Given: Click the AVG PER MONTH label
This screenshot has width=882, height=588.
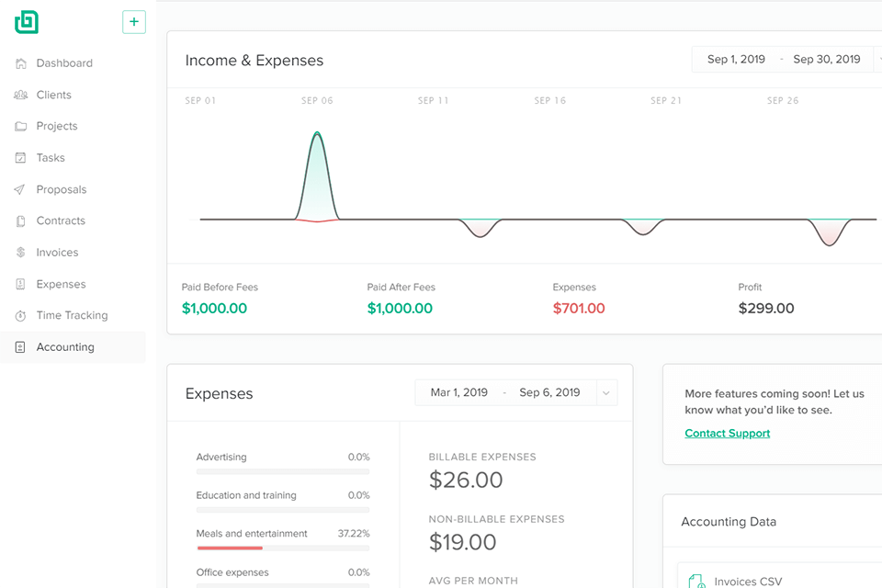Looking at the screenshot, I should tap(473, 581).
